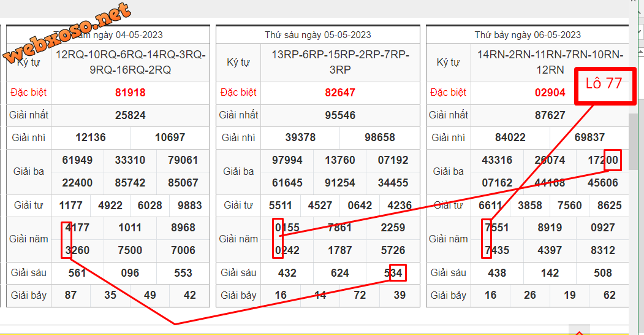Select Giải bảy number 72

pos(360,296)
